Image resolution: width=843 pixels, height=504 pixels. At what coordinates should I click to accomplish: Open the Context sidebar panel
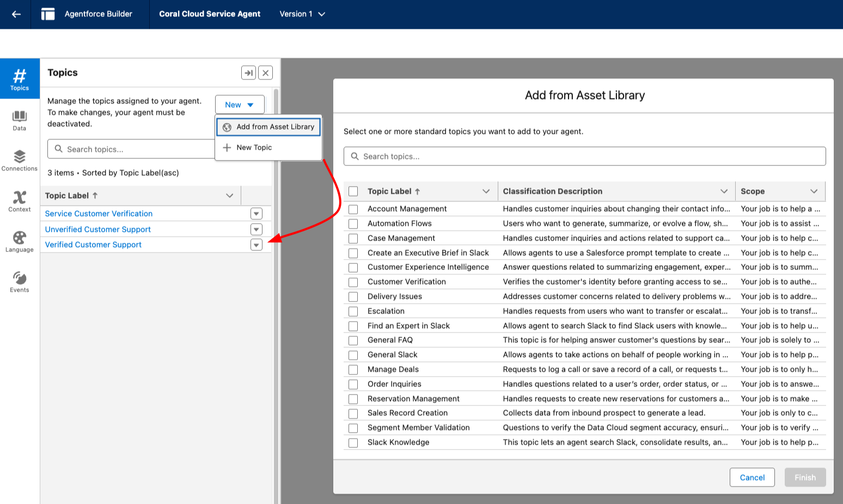pyautogui.click(x=20, y=201)
